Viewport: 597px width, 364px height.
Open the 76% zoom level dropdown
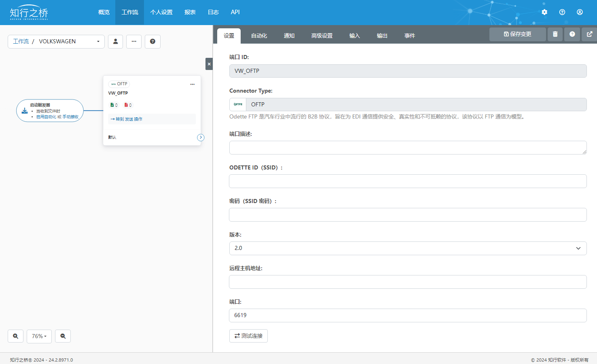click(39, 336)
